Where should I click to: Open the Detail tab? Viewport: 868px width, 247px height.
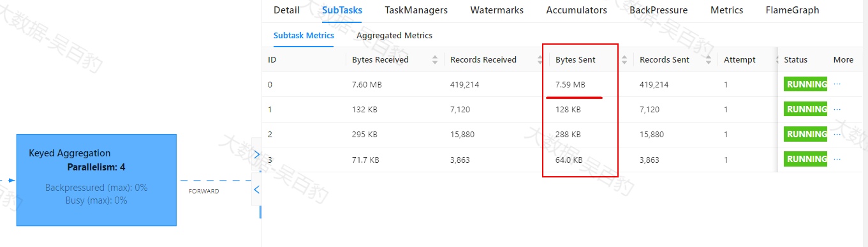(x=286, y=10)
